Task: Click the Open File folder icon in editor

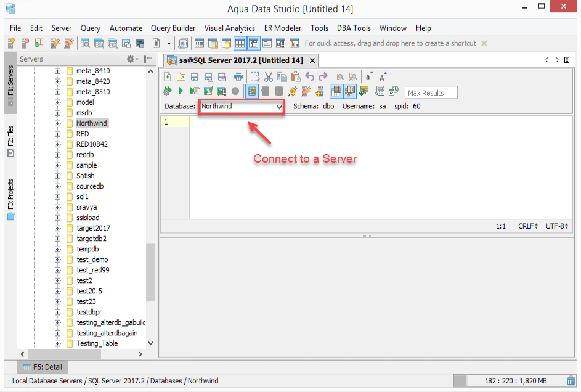Action: tap(181, 76)
